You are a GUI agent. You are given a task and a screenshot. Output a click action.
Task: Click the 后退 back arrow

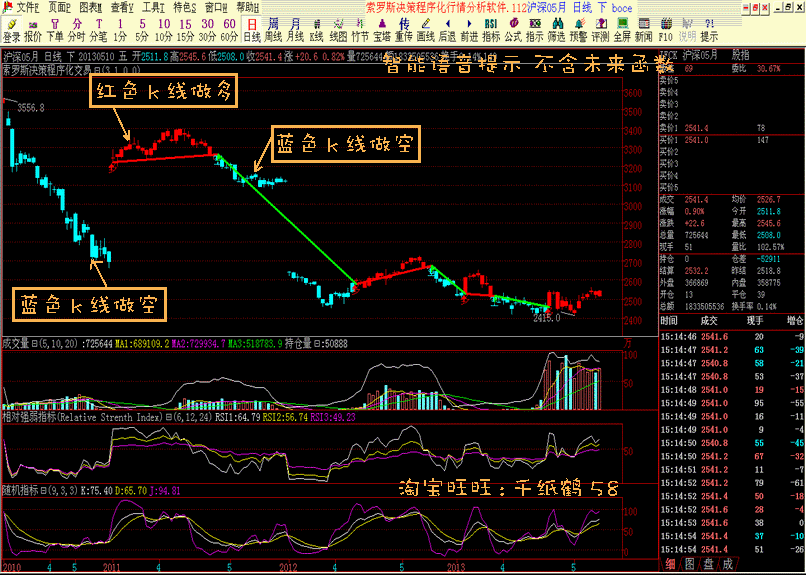(x=447, y=30)
